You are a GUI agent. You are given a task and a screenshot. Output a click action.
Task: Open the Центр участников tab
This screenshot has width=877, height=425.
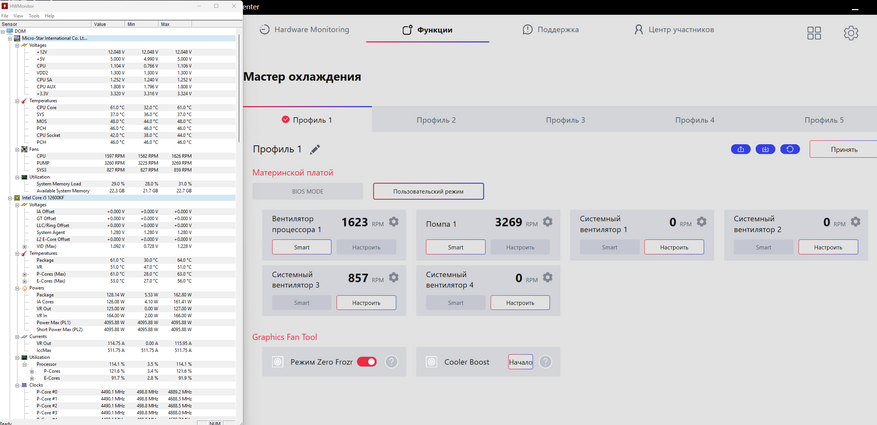coord(674,30)
